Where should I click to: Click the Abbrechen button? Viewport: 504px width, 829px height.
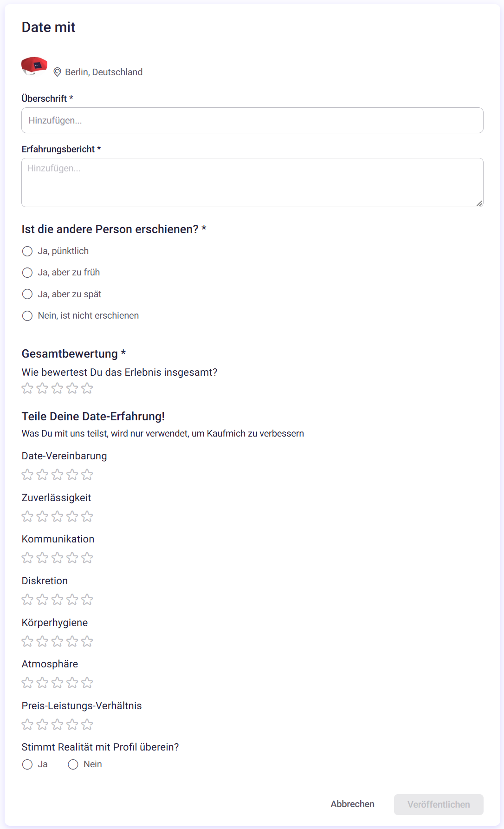click(353, 804)
